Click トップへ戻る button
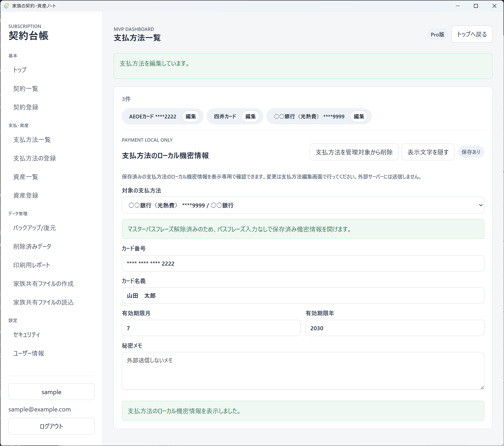 472,34
